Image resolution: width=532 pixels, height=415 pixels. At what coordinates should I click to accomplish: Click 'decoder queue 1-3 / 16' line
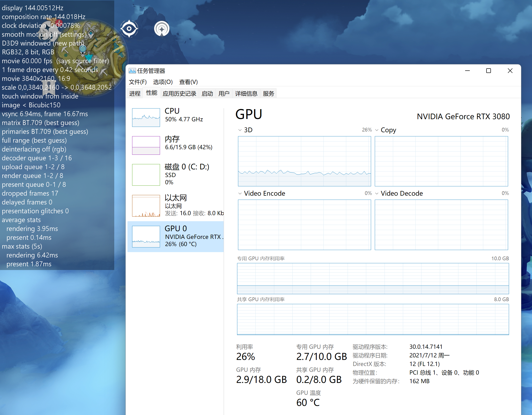pyautogui.click(x=37, y=158)
